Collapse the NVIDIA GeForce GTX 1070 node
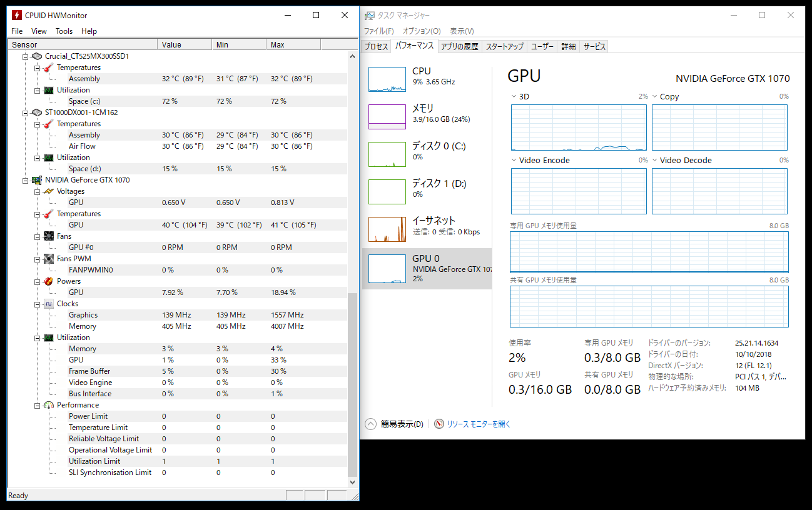 tap(26, 180)
